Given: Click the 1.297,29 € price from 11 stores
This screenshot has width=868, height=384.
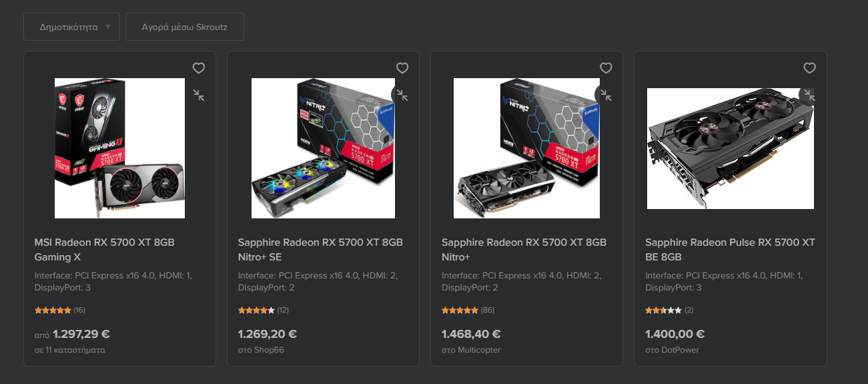Looking at the screenshot, I should tap(81, 334).
